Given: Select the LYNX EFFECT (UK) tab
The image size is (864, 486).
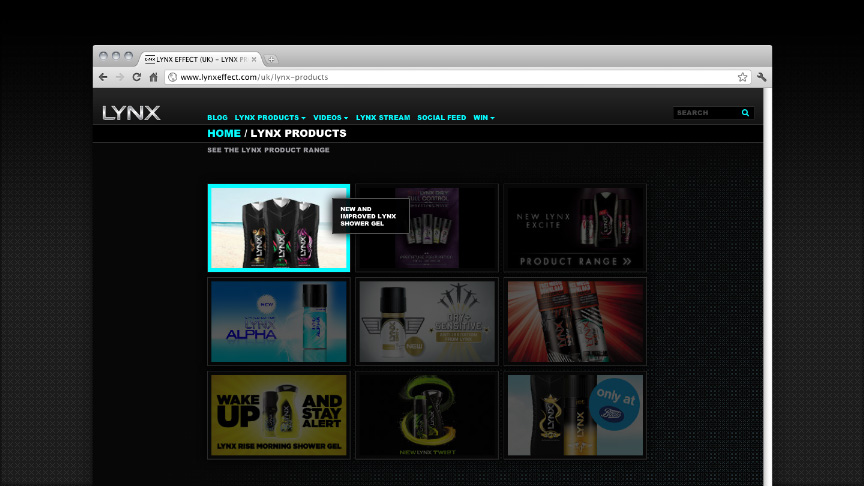Looking at the screenshot, I should (x=201, y=60).
